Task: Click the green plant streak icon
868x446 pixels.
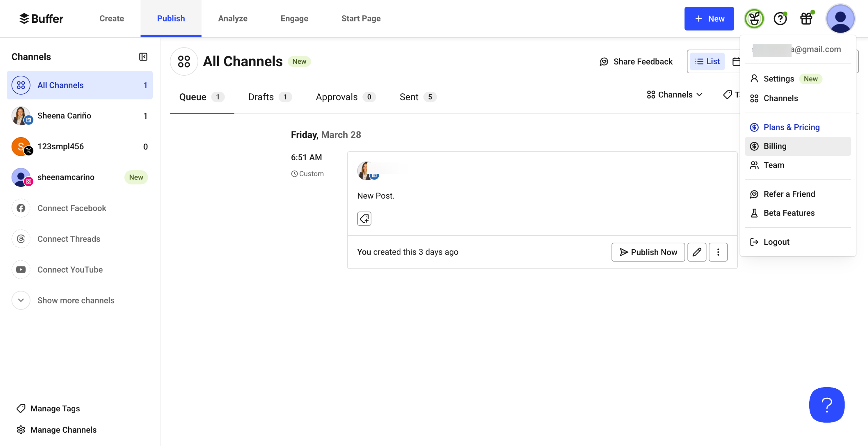Action: click(754, 19)
